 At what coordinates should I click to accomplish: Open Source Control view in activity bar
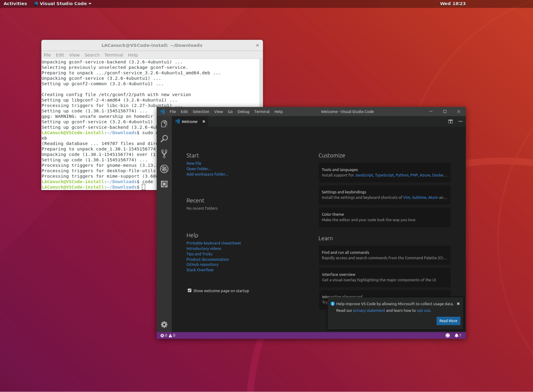pos(164,154)
